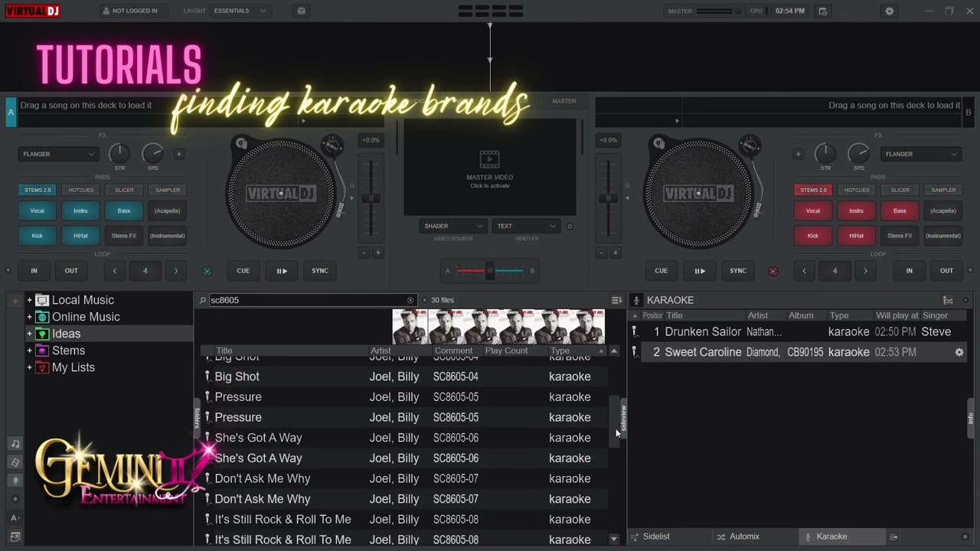This screenshot has width=980, height=551.
Task: Click the Local Music folder icon
Action: (42, 300)
